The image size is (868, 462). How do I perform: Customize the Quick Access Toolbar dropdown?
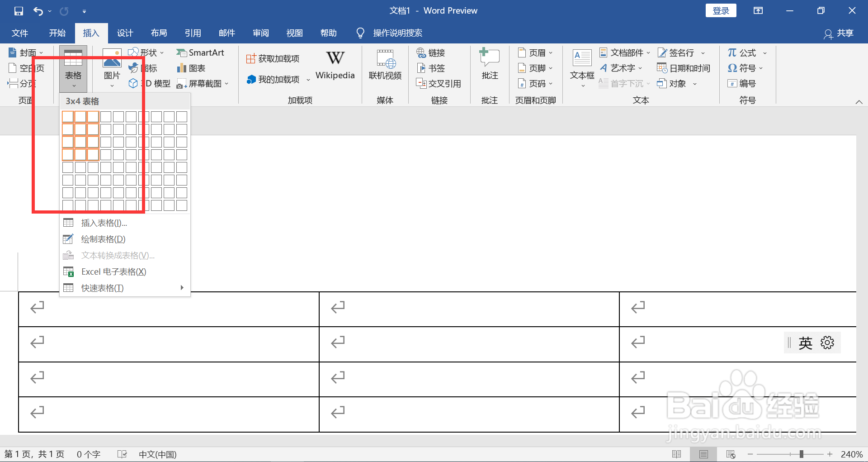(x=84, y=11)
